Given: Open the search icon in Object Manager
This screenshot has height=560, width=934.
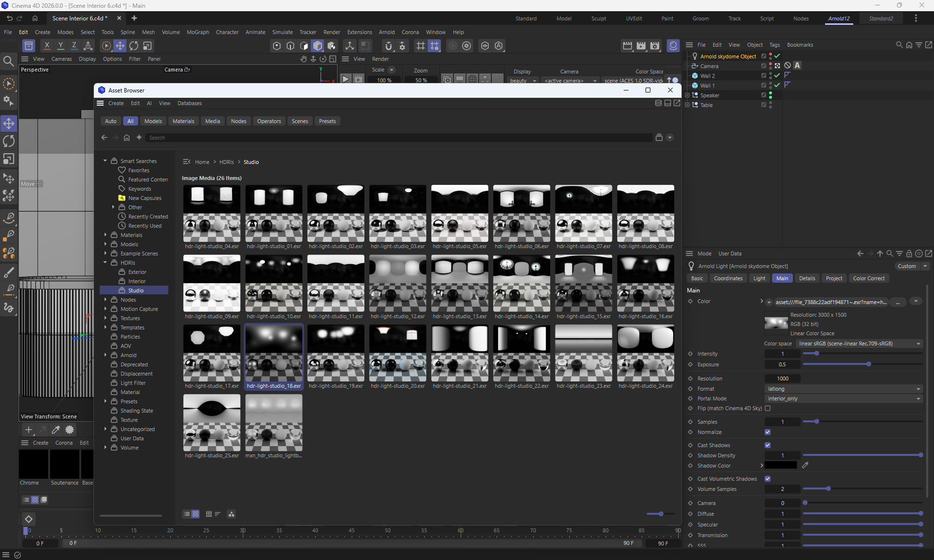Looking at the screenshot, I should pyautogui.click(x=899, y=45).
